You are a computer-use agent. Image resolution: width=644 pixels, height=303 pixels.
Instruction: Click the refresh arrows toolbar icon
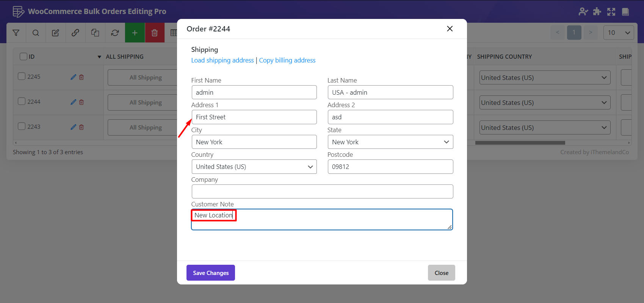click(115, 33)
